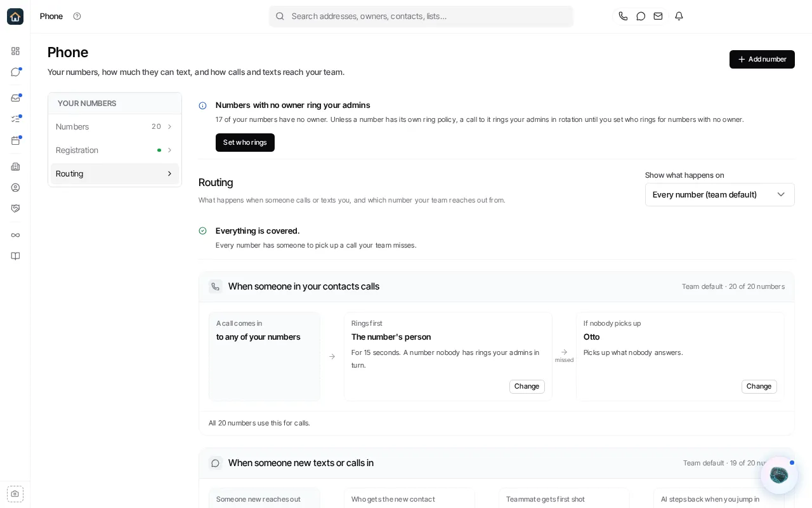Open the task checklist icon in sidebar
812x508 pixels.
15,119
